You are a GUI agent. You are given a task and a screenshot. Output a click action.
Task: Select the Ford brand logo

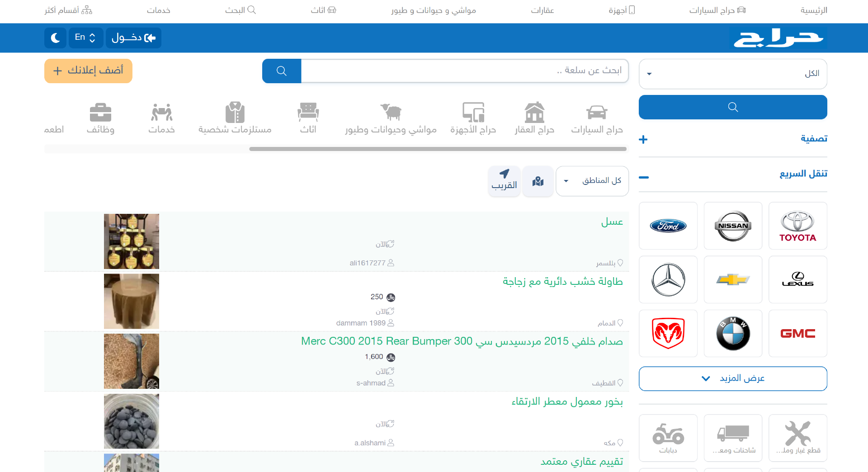[x=668, y=226]
